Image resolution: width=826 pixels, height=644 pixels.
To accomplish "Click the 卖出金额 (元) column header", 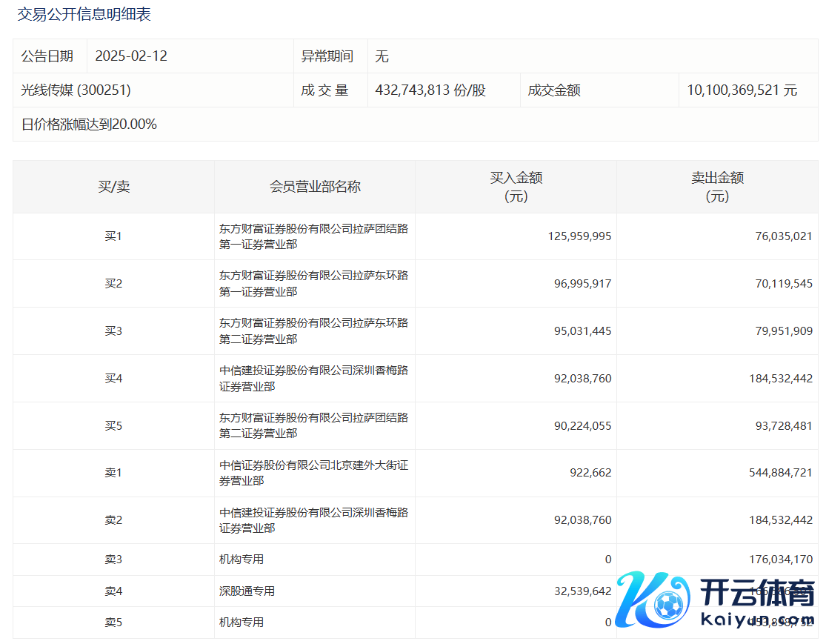I will 717,187.
